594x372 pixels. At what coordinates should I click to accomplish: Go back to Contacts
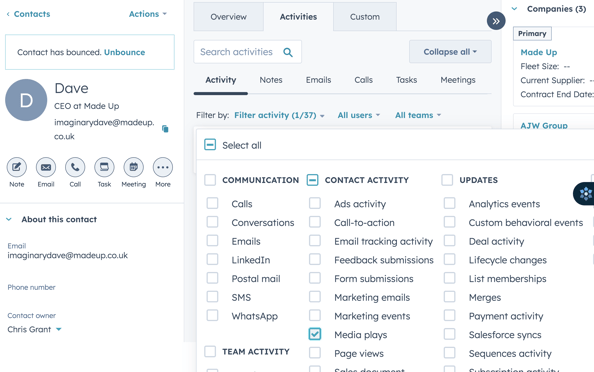pos(28,14)
